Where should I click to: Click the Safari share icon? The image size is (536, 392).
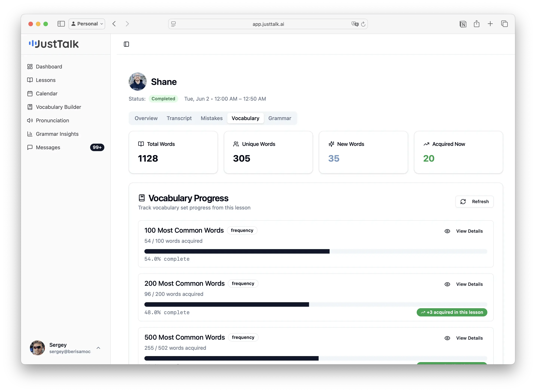(x=477, y=24)
